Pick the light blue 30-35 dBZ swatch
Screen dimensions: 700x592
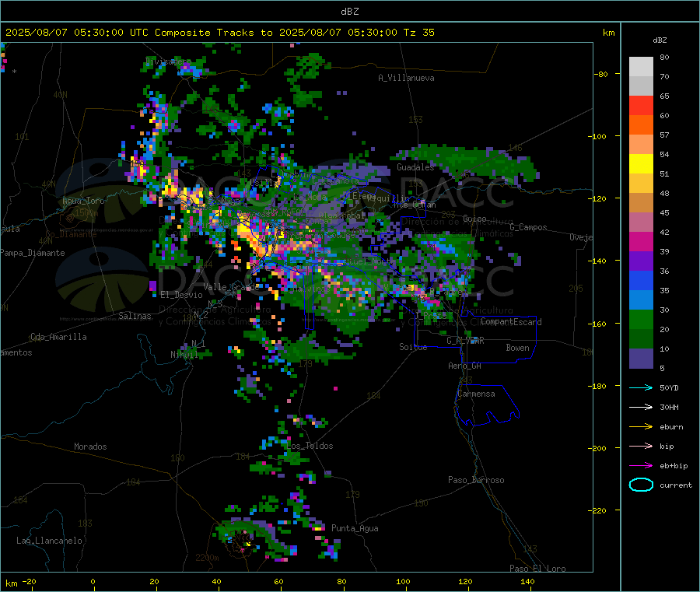pos(641,300)
